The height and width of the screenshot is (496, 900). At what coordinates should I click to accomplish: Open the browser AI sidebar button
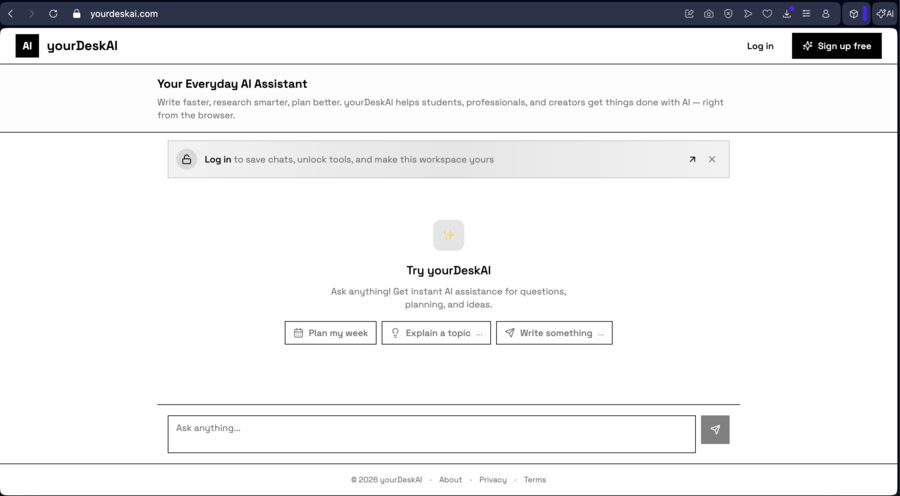[x=885, y=14]
